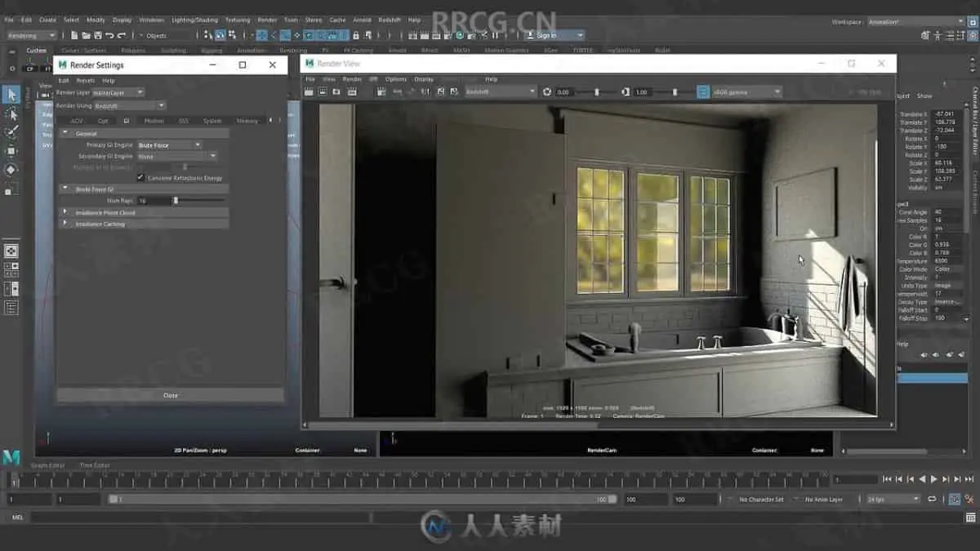Expand the Irradiance Caching section
This screenshot has height=551, width=980.
click(65, 224)
